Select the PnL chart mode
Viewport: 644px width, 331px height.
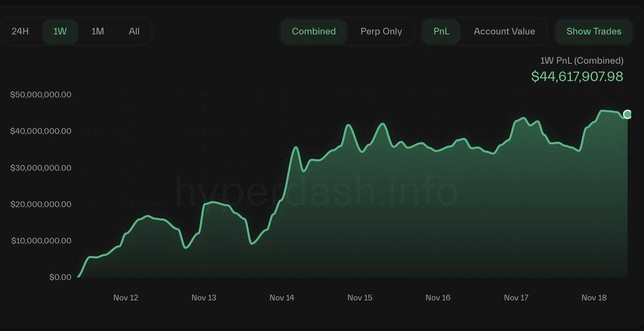click(441, 31)
